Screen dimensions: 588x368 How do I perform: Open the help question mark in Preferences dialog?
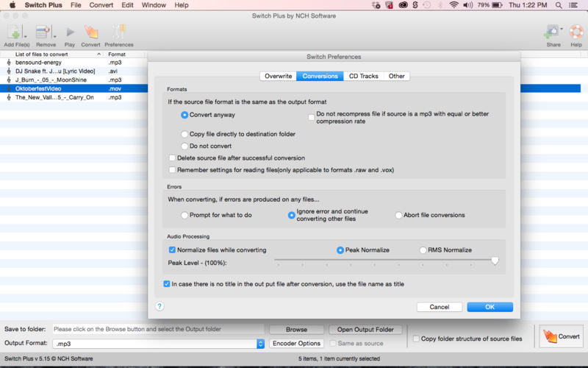click(x=159, y=306)
